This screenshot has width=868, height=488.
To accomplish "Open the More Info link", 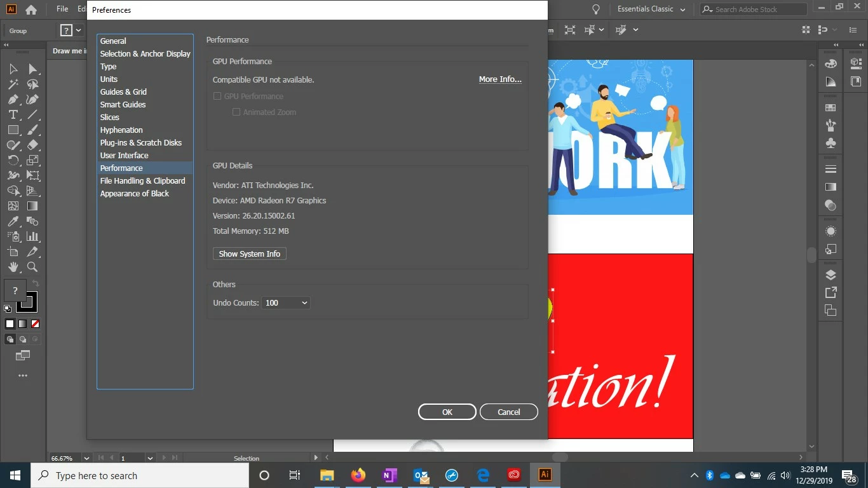I will [x=500, y=79].
